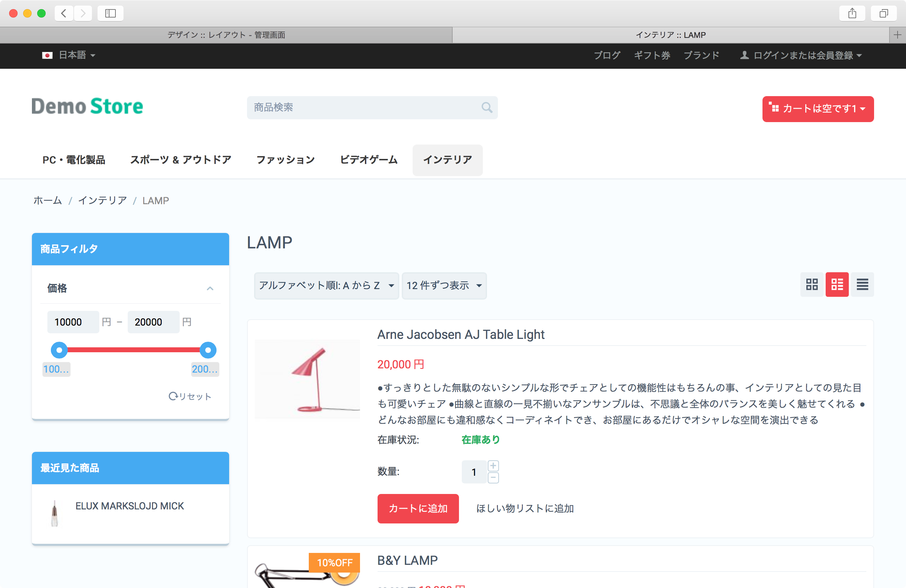Decrease quantity with minus stepper
Viewport: 906px width, 588px height.
493,477
